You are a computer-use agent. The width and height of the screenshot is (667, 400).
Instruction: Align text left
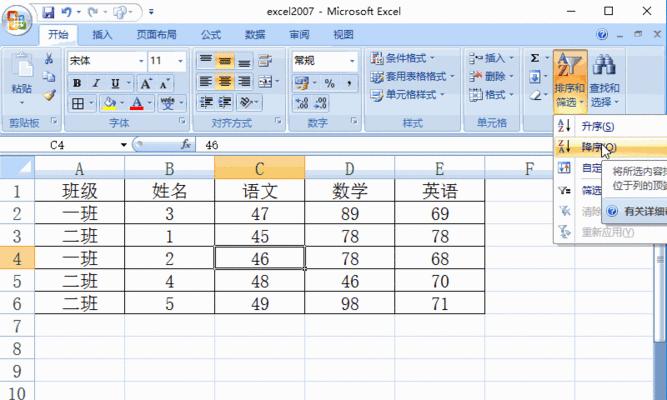coord(206,81)
